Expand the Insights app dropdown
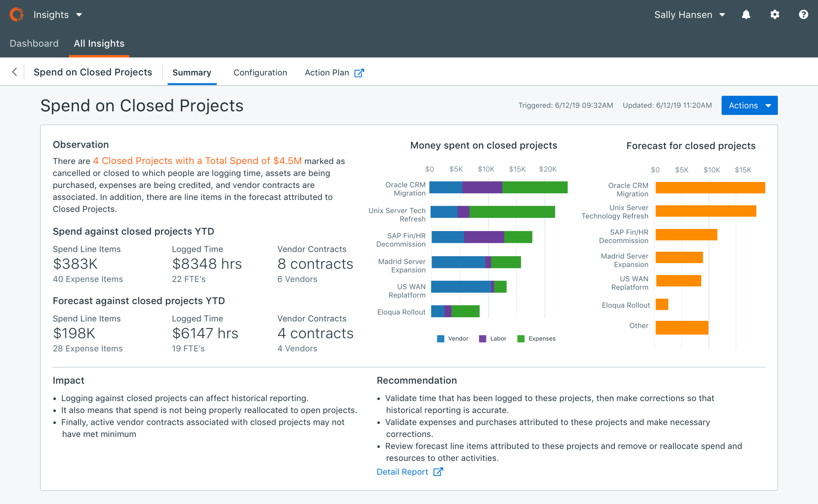This screenshot has width=818, height=504. pos(57,15)
